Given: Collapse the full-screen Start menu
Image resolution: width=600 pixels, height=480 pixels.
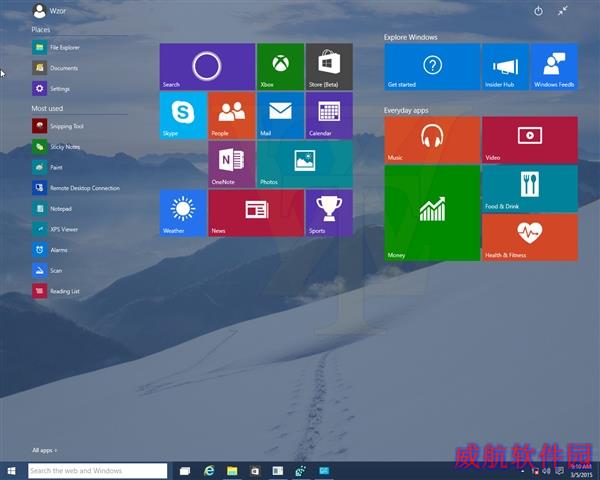Looking at the screenshot, I should pyautogui.click(x=562, y=11).
